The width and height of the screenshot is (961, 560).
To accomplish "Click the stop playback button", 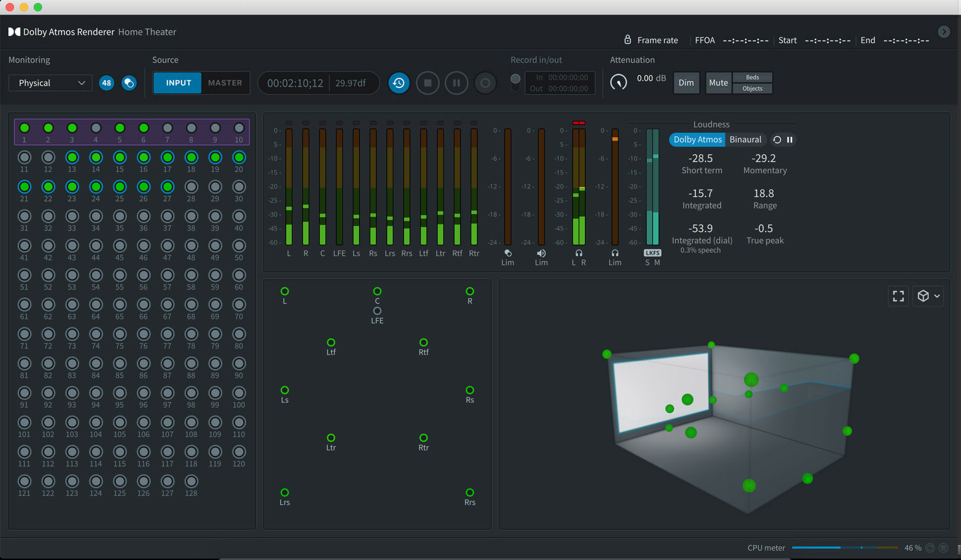I will click(427, 83).
